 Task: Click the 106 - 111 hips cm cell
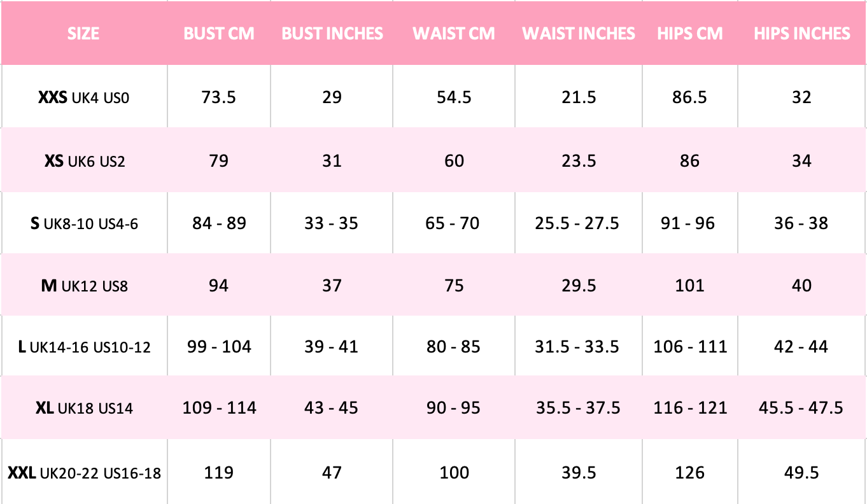[x=690, y=347]
